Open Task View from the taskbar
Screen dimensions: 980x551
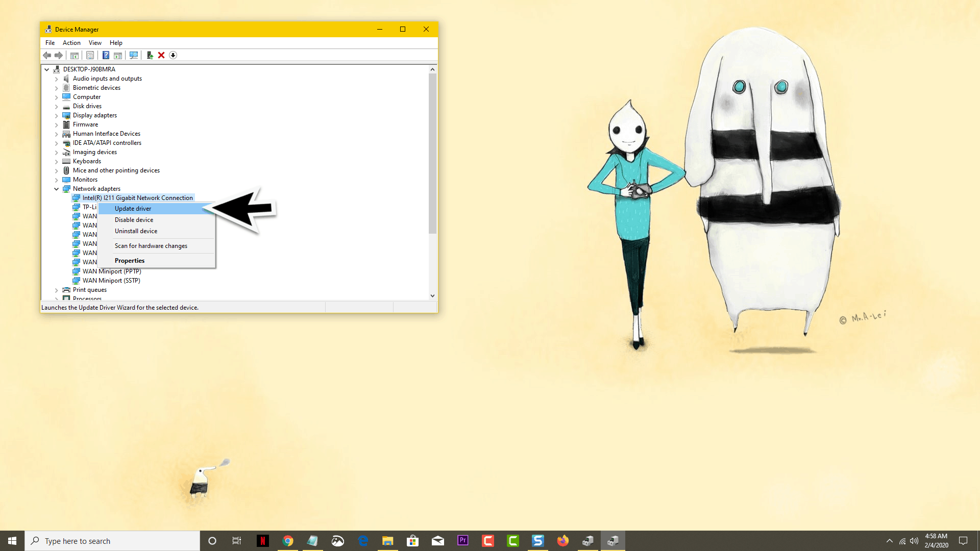(237, 541)
